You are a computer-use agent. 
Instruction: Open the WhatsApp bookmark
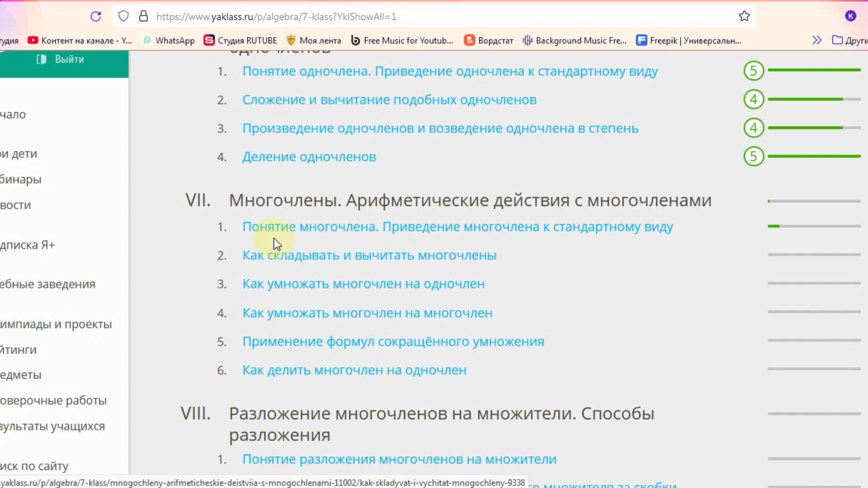tap(169, 41)
